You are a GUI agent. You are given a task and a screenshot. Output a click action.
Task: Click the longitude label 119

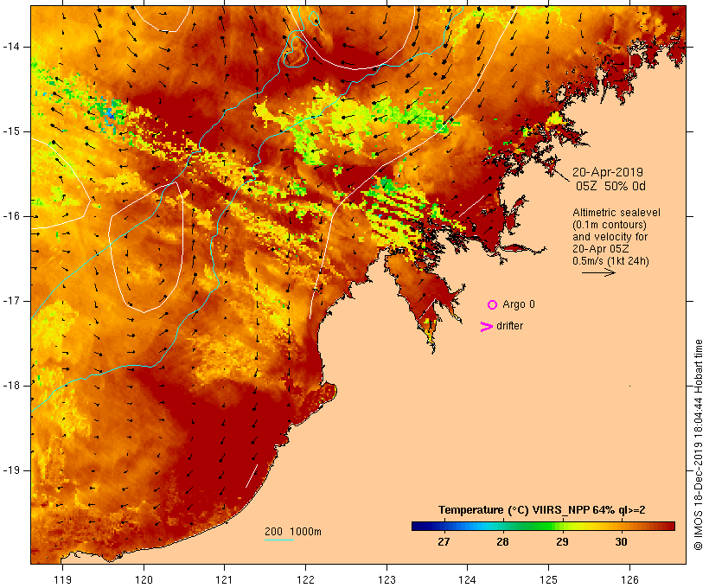(62, 580)
